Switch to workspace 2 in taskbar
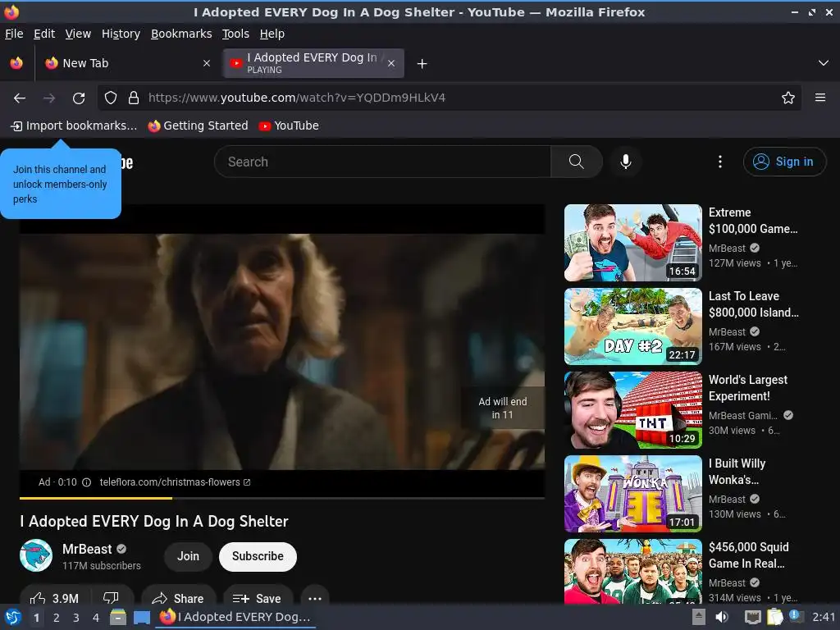The height and width of the screenshot is (630, 840). (x=57, y=618)
